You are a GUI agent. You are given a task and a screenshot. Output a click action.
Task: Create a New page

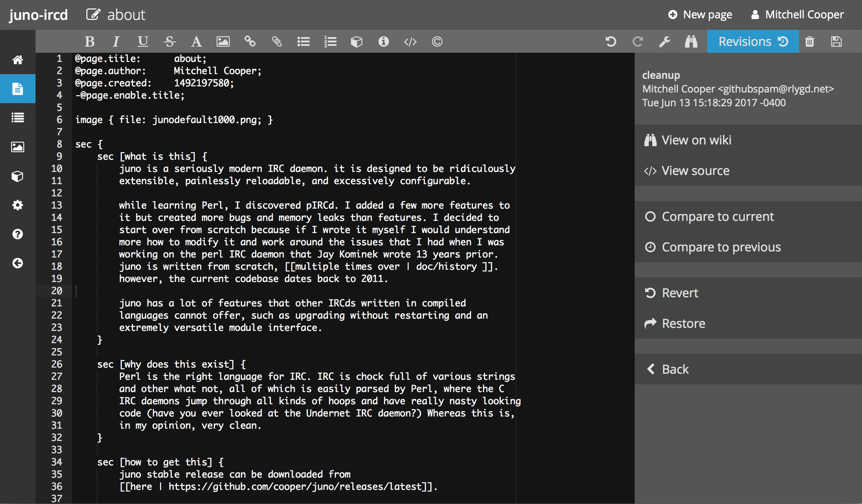(x=700, y=15)
